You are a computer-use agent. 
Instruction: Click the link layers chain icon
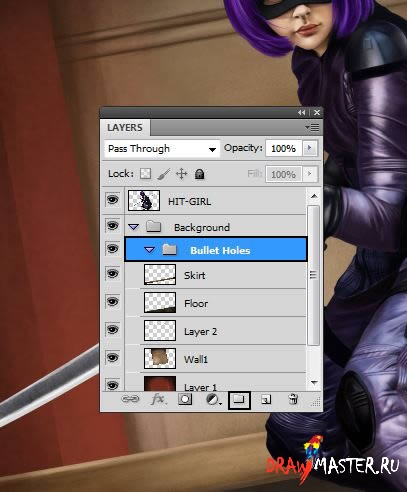click(x=130, y=399)
